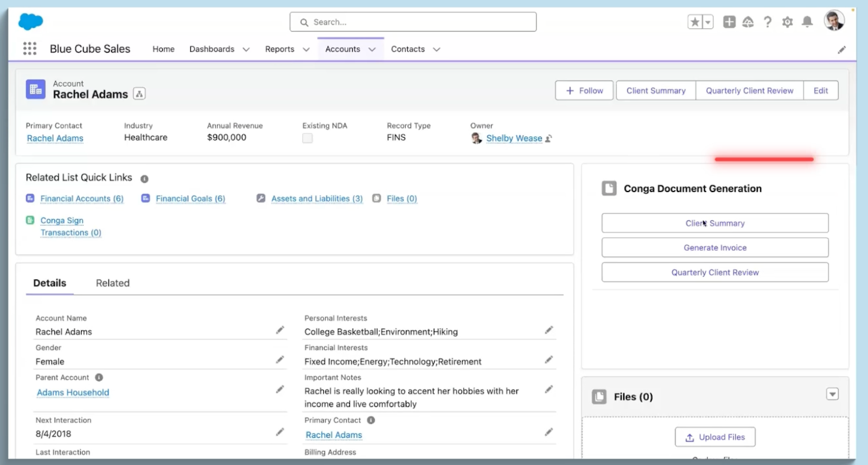The height and width of the screenshot is (465, 868).
Task: Click the Favorites star icon
Action: [695, 22]
